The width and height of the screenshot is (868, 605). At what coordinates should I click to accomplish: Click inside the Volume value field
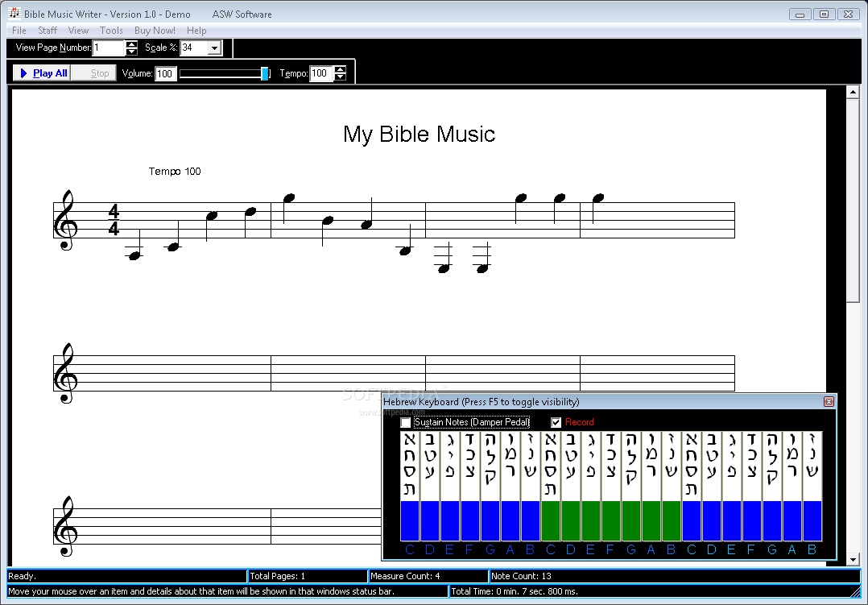[x=164, y=74]
